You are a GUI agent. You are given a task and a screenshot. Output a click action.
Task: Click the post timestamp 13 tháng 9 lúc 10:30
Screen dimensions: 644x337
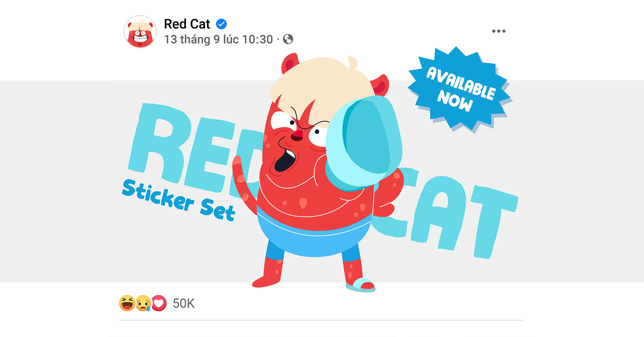click(218, 40)
